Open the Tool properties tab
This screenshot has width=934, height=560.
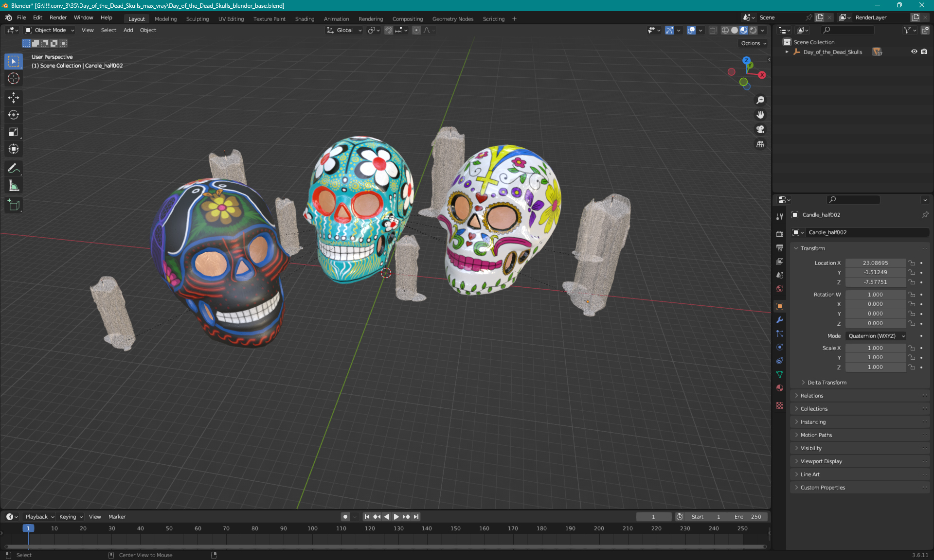pos(780,217)
